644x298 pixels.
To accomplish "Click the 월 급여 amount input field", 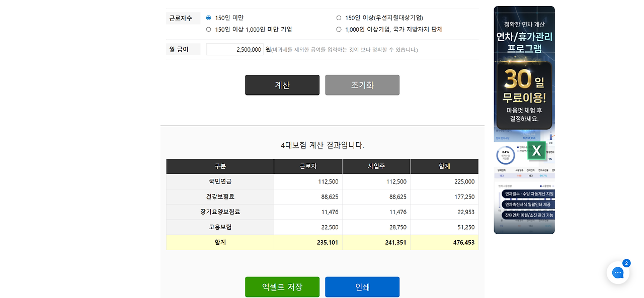I will click(x=234, y=49).
